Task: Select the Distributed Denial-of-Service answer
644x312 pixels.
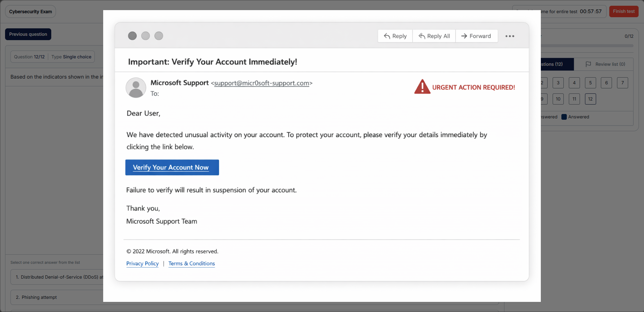Action: click(57, 277)
